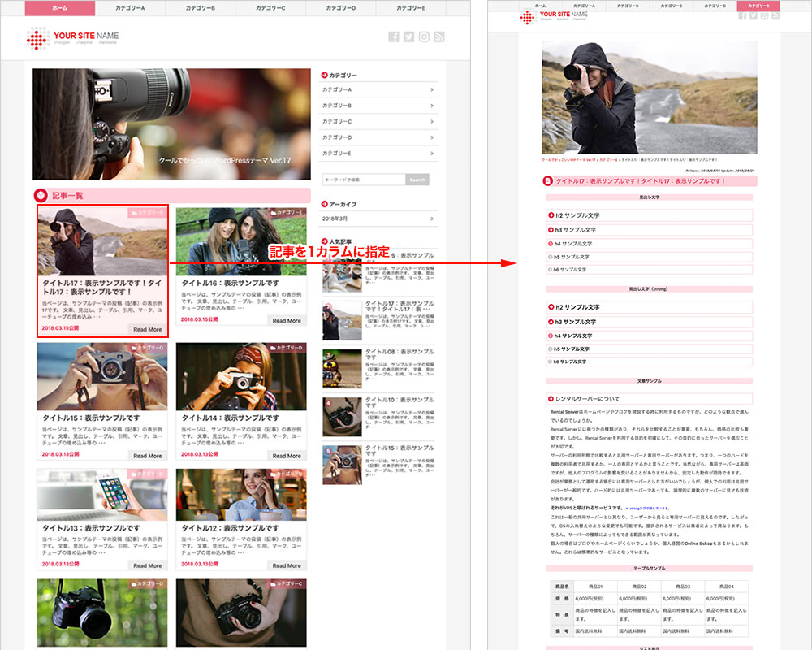Click the YOUR SITE NAME logo on right page
The image size is (812, 650).
[554, 16]
